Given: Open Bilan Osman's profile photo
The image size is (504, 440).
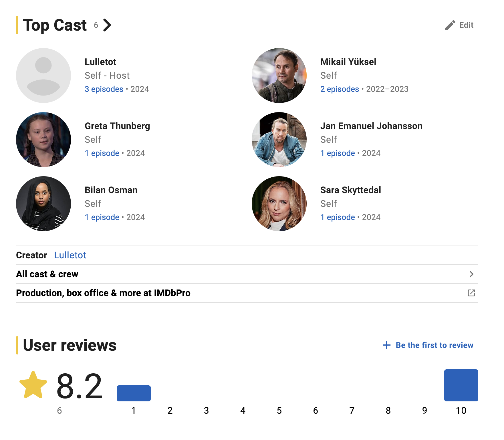Looking at the screenshot, I should tap(43, 204).
